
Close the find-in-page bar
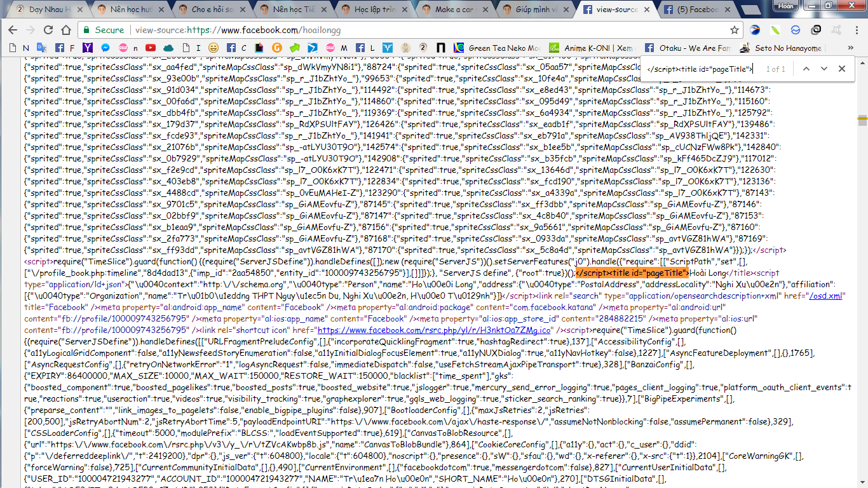click(x=842, y=69)
